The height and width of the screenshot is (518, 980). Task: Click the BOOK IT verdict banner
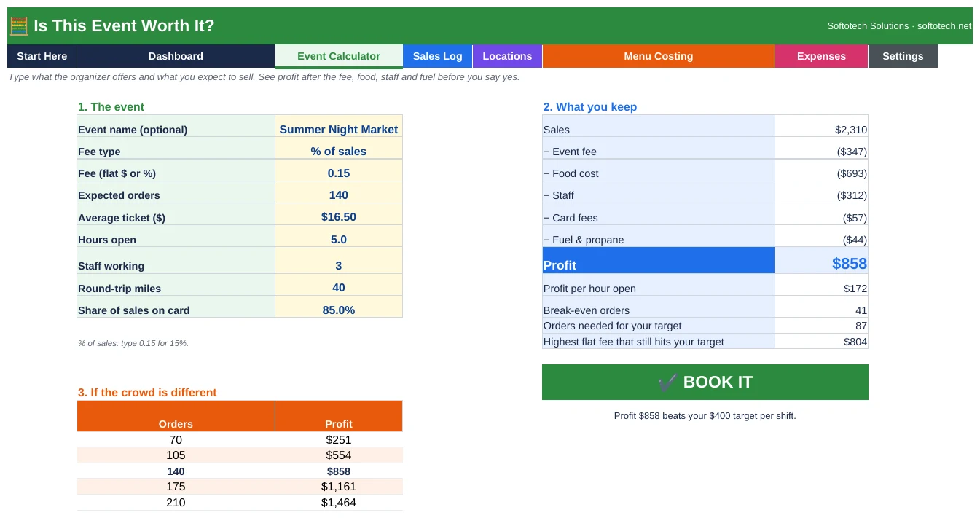[x=705, y=382]
